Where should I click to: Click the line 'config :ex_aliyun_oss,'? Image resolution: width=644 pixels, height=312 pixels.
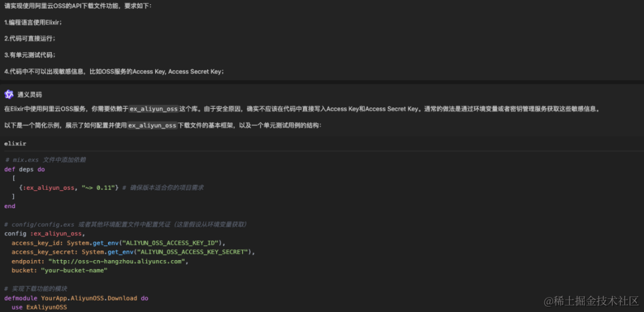pos(44,233)
